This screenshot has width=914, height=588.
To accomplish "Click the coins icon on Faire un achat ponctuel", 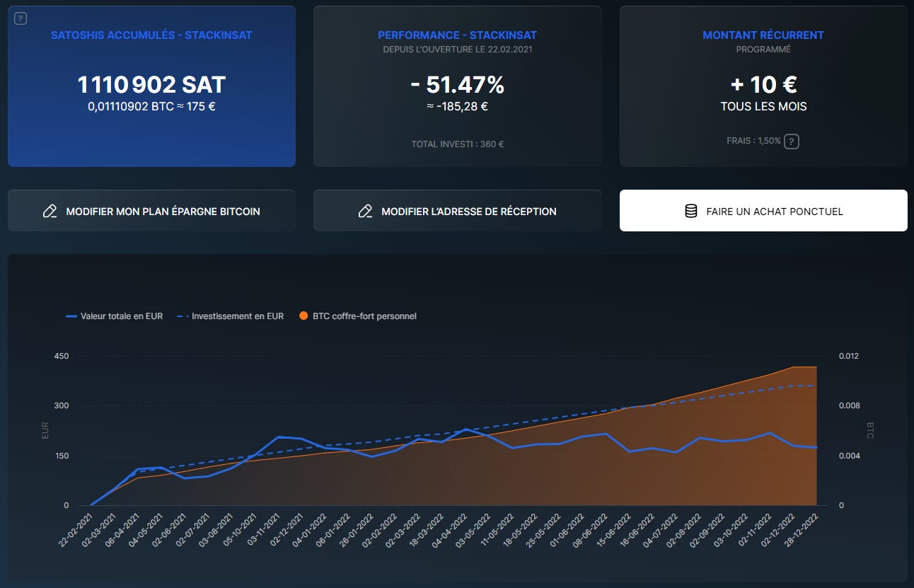I will (x=691, y=211).
